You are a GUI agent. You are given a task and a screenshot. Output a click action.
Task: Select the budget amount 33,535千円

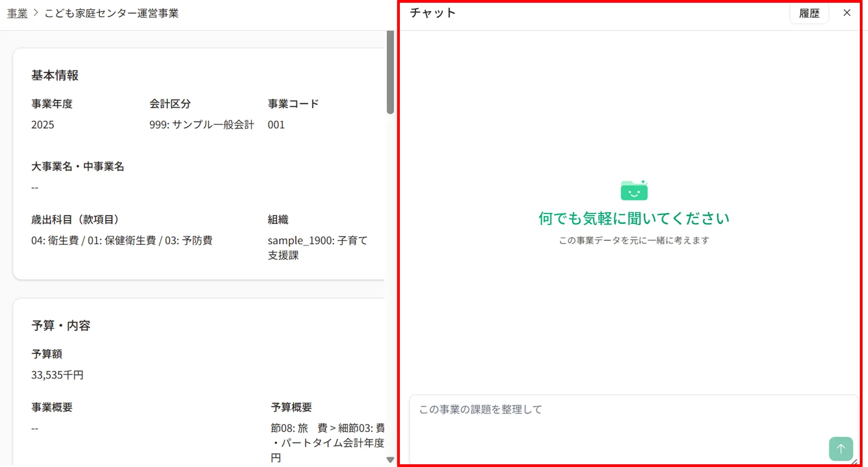click(57, 375)
